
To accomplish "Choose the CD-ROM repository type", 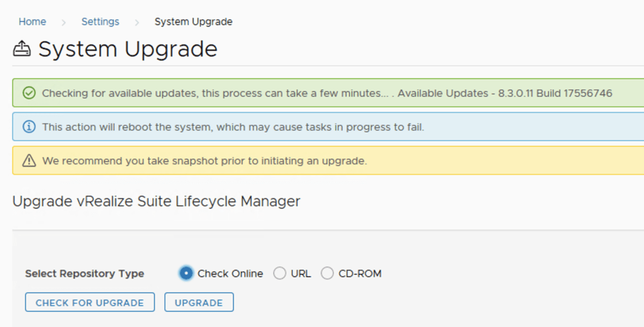I will point(327,274).
